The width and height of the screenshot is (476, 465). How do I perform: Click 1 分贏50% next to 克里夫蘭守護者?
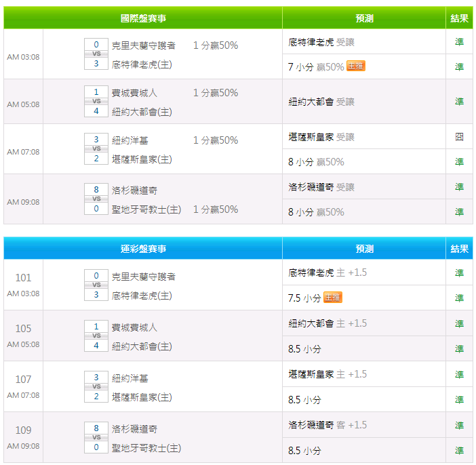[x=216, y=45]
